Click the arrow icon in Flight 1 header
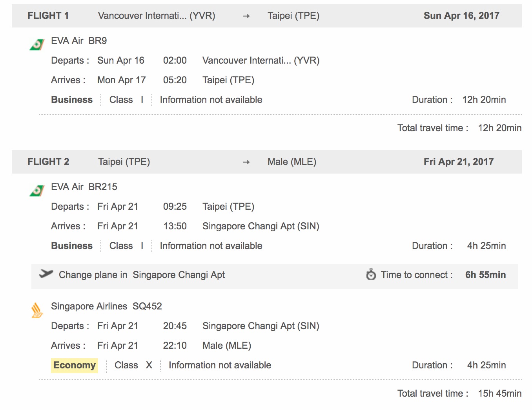Image resolution: width=532 pixels, height=410 pixels. click(246, 16)
